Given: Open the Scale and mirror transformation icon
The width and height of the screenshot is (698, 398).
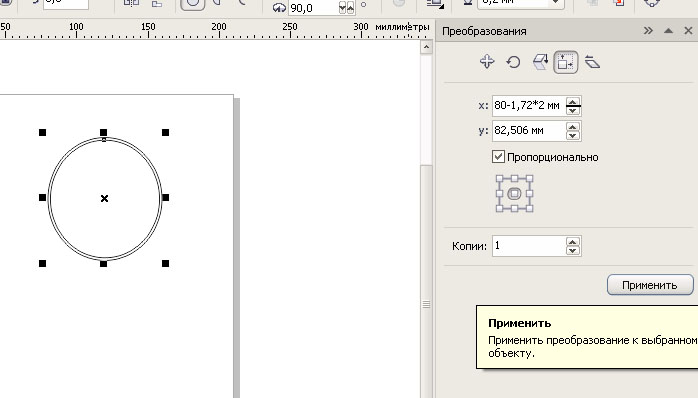Looking at the screenshot, I should (540, 62).
